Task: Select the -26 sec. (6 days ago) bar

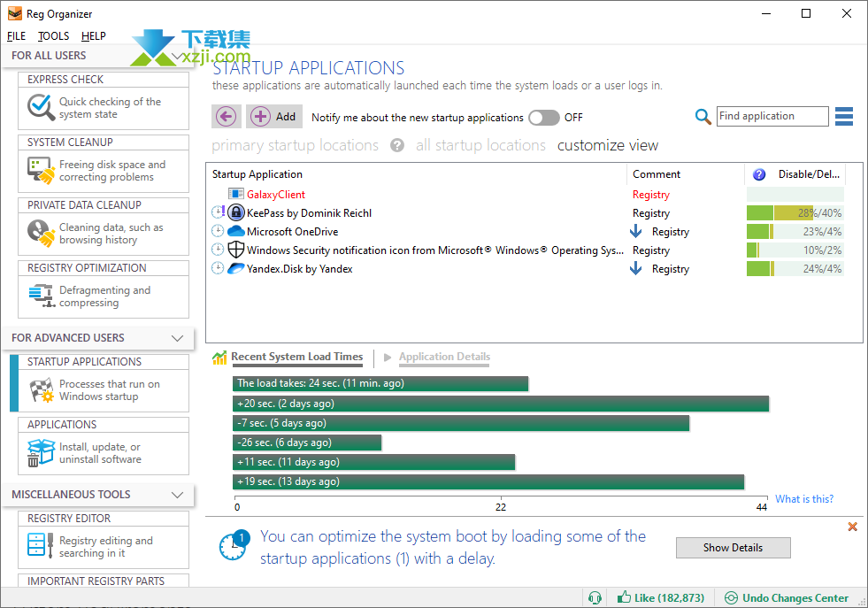Action: click(x=307, y=443)
